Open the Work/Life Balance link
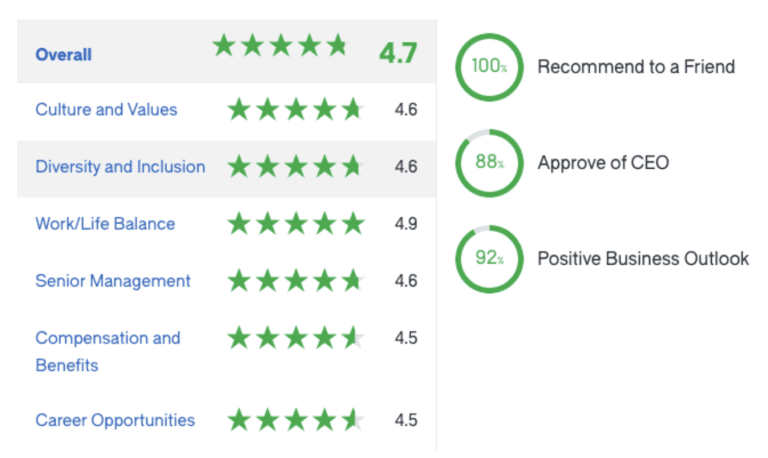The width and height of the screenshot is (768, 458). (x=105, y=224)
